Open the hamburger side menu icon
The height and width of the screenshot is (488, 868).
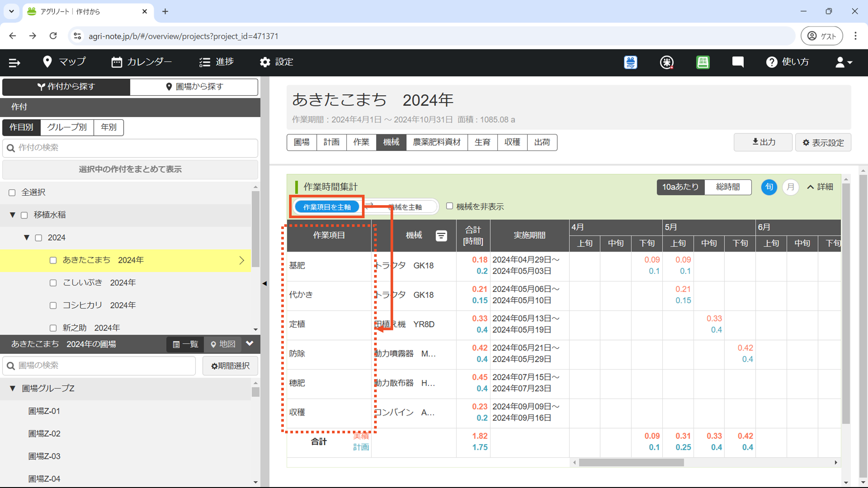pos(14,62)
